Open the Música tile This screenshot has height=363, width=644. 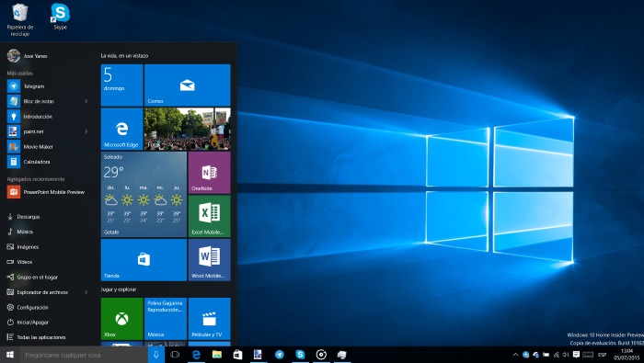click(x=166, y=319)
